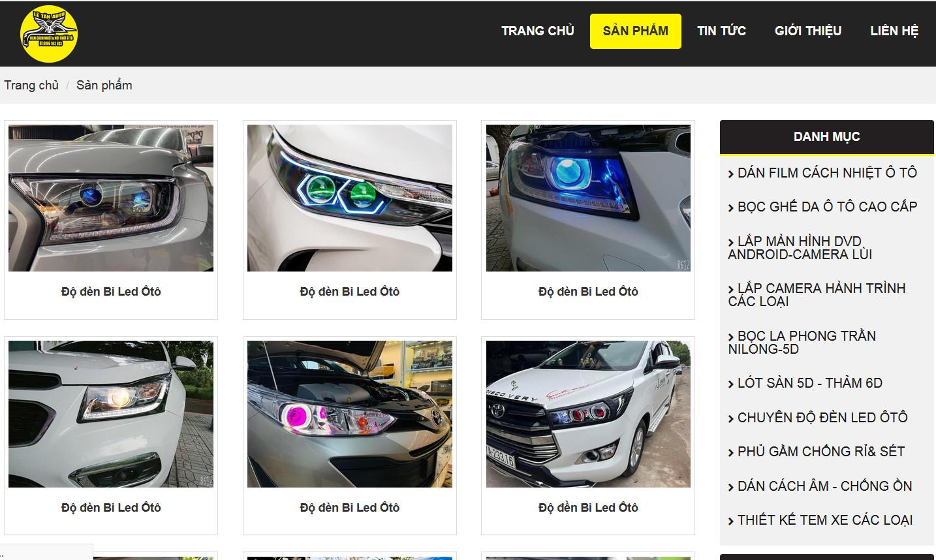
Task: Click the Le Tan Auto yellow logo
Action: [x=49, y=34]
